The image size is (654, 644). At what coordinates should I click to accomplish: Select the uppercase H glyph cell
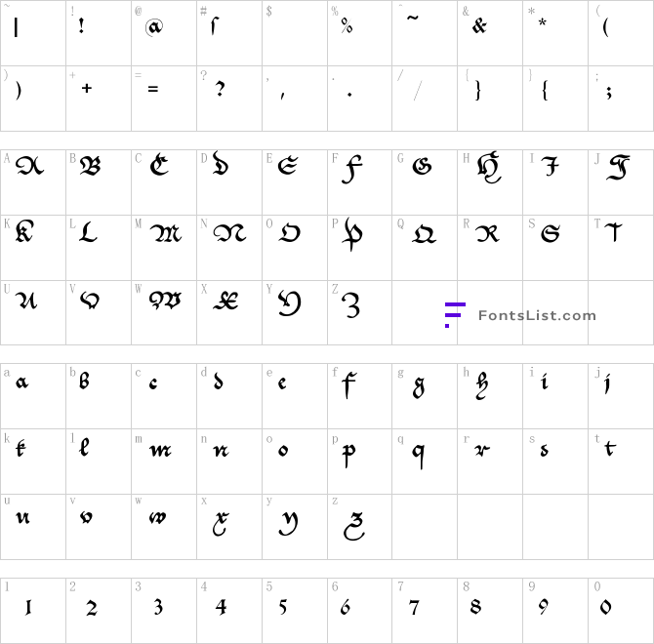[490, 182]
